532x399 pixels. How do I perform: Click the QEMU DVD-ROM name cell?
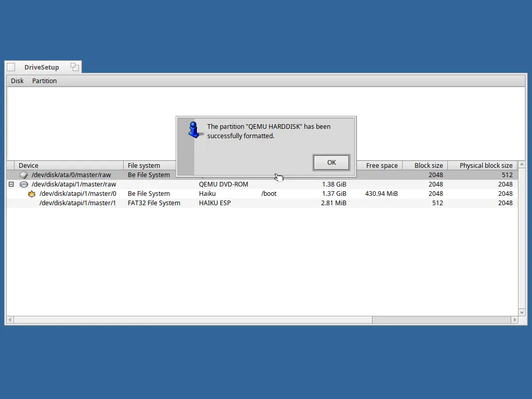[x=223, y=184]
